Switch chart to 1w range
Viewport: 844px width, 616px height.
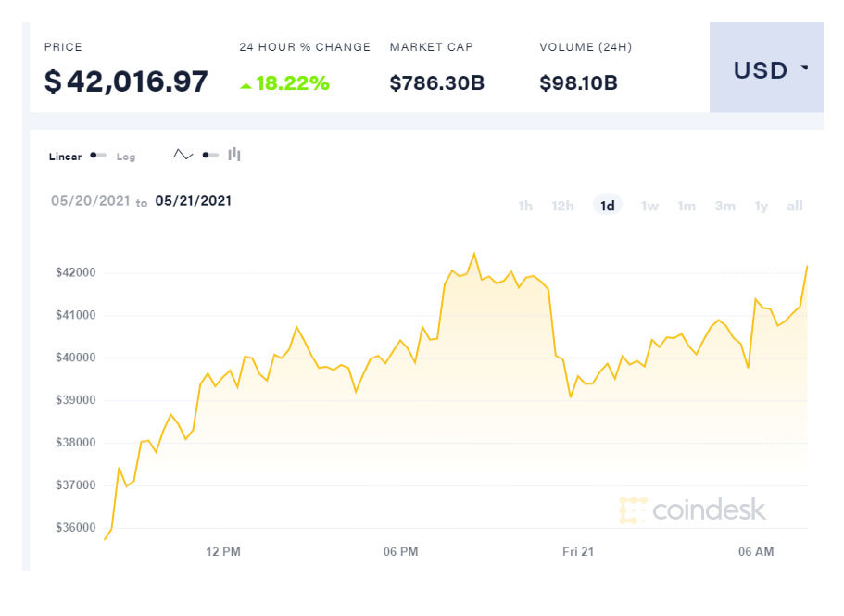[x=649, y=206]
